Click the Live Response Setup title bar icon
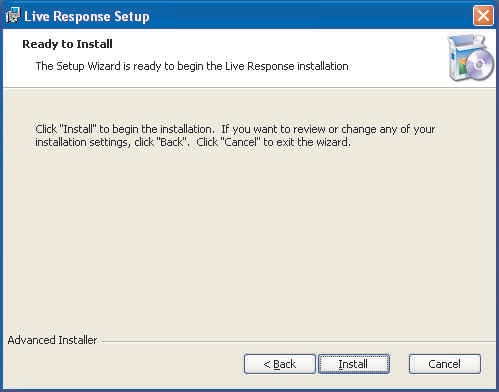This screenshot has height=392, width=499. 13,16
